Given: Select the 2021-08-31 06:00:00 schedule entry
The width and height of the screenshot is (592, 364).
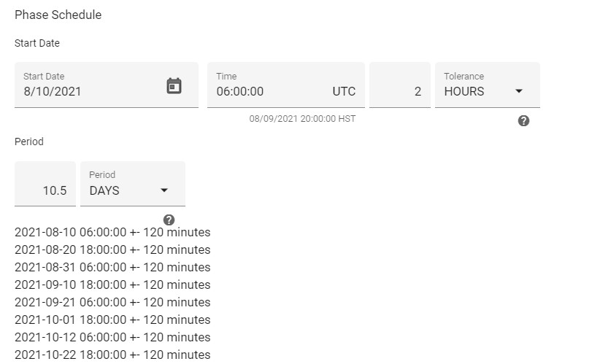Looking at the screenshot, I should (112, 267).
